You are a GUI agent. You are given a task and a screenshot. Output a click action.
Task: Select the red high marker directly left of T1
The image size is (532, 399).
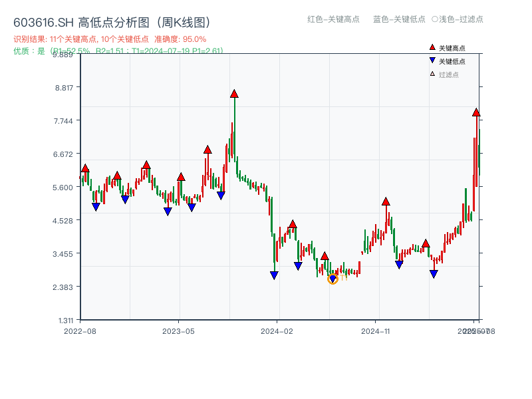(325, 256)
